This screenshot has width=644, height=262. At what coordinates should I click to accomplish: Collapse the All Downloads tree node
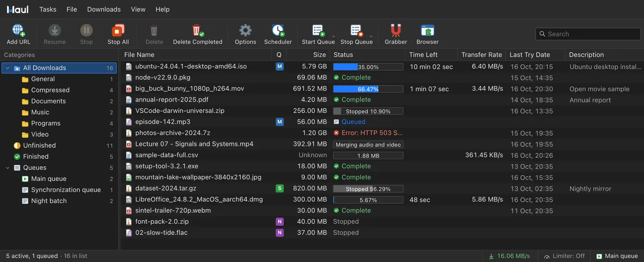[x=8, y=68]
